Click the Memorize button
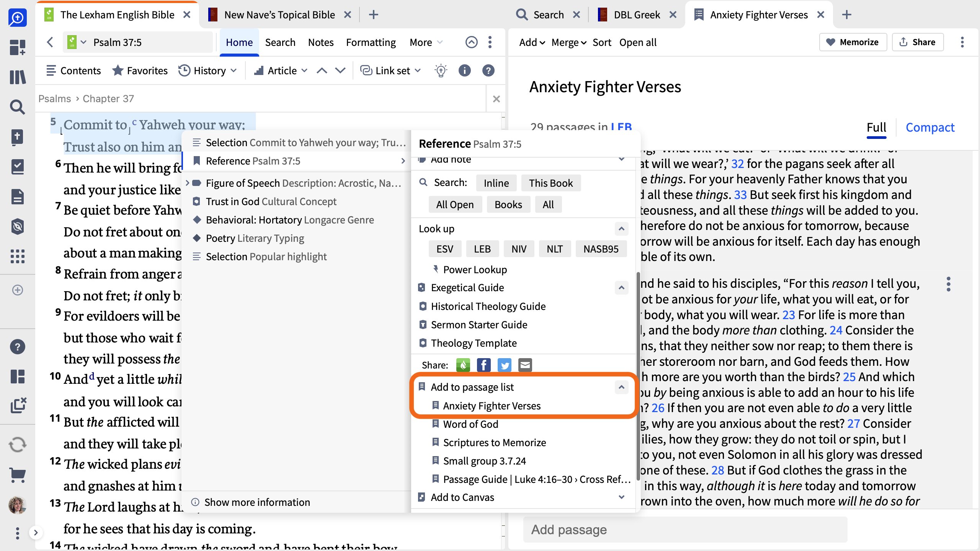The image size is (980, 551). click(853, 42)
